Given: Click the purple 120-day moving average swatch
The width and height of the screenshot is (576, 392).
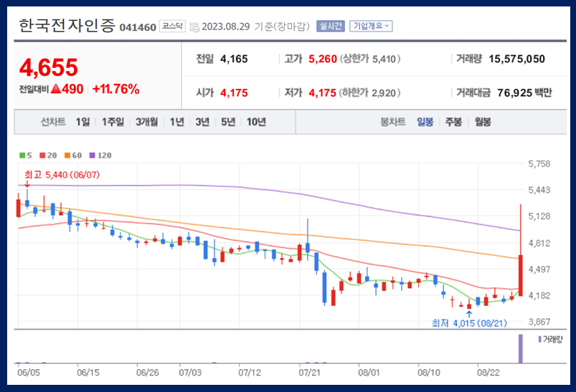Looking at the screenshot, I should click(x=93, y=156).
